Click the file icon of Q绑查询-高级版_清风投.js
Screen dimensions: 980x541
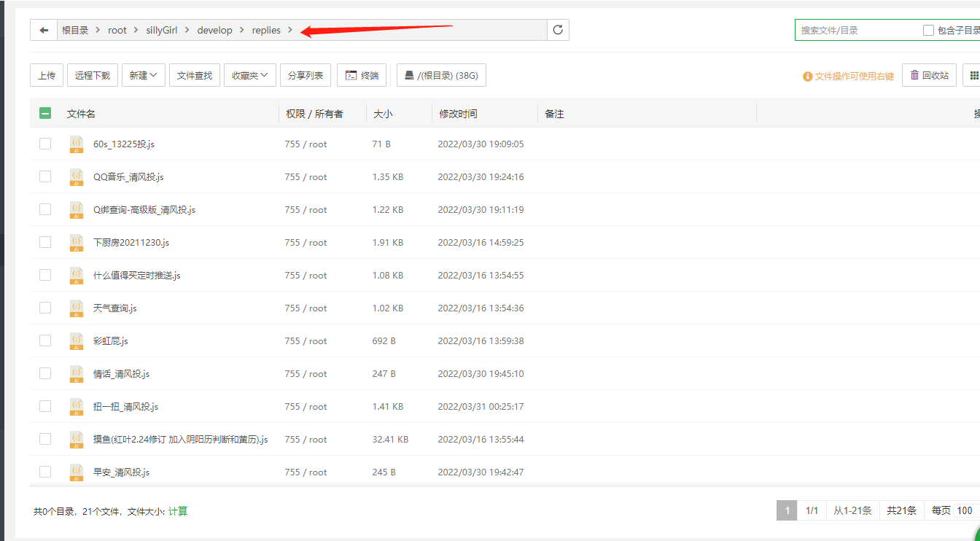click(77, 210)
